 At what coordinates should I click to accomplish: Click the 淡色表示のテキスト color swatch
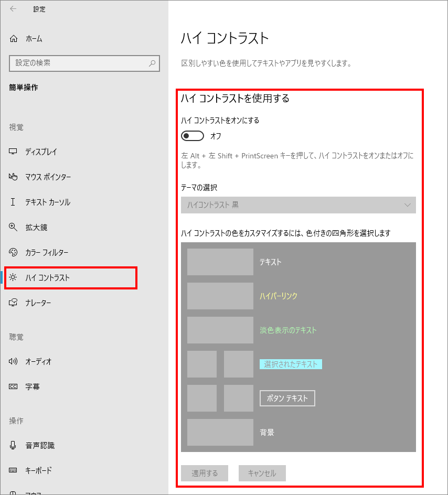220,330
